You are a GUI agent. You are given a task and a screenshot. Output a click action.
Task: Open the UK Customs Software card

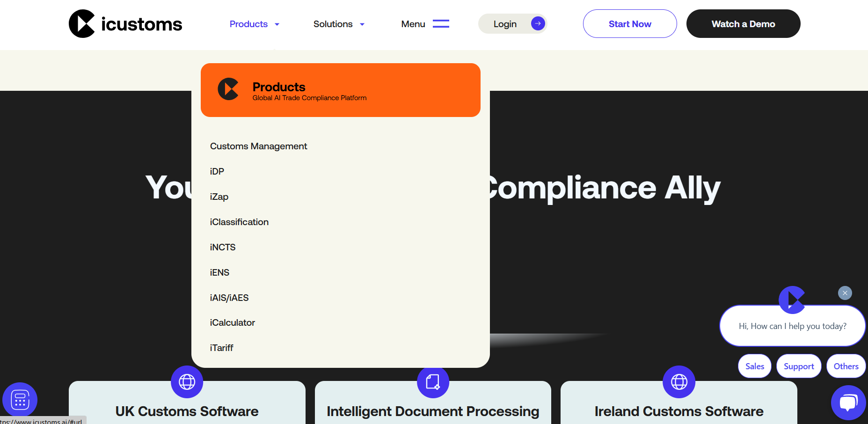click(187, 403)
